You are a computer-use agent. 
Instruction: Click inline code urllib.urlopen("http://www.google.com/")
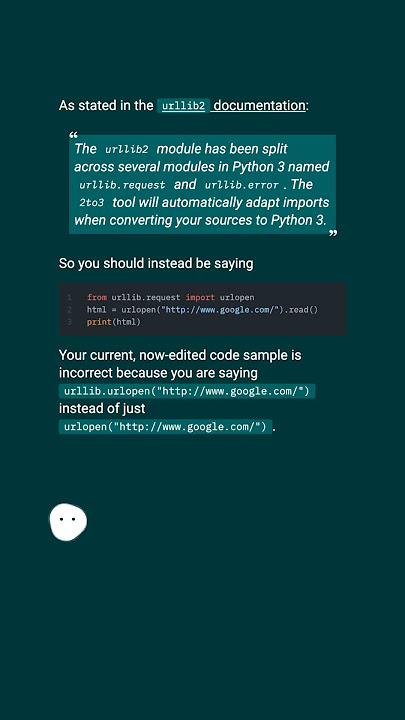tap(187, 391)
